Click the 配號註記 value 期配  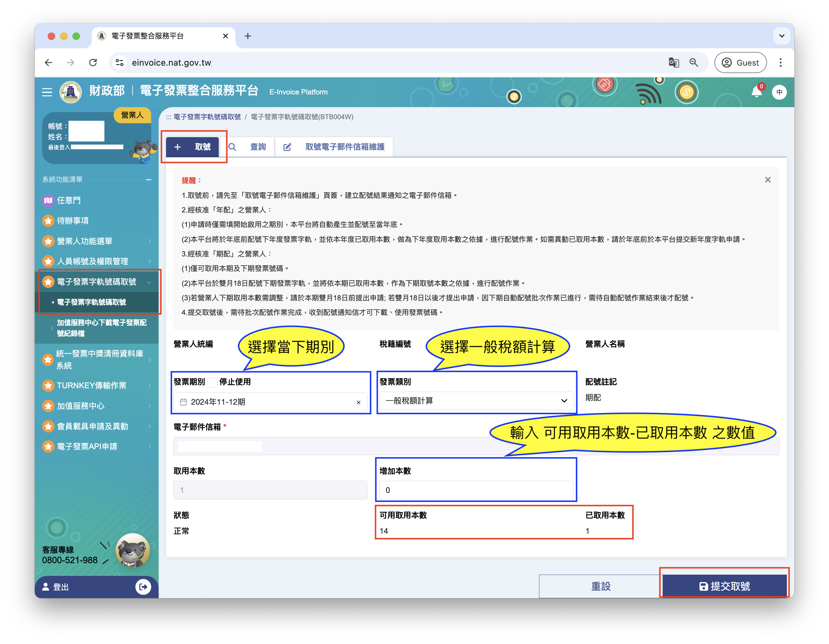[593, 398]
